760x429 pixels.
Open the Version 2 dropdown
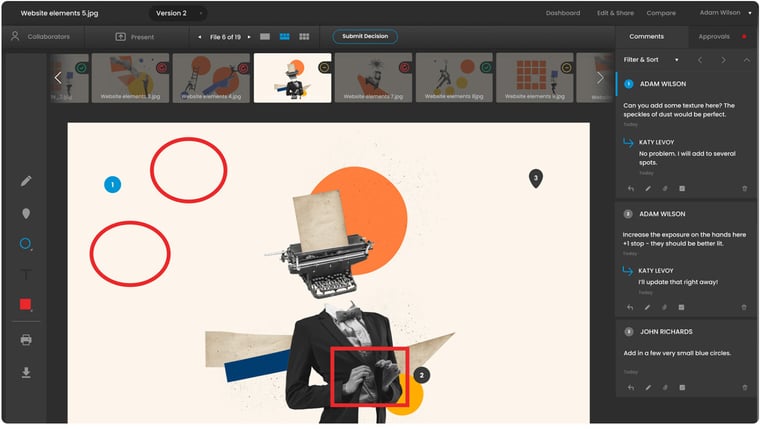[x=178, y=13]
